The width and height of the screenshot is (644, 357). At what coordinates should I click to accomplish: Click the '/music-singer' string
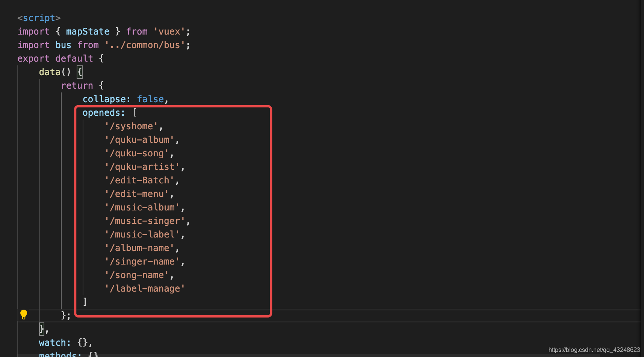point(145,221)
